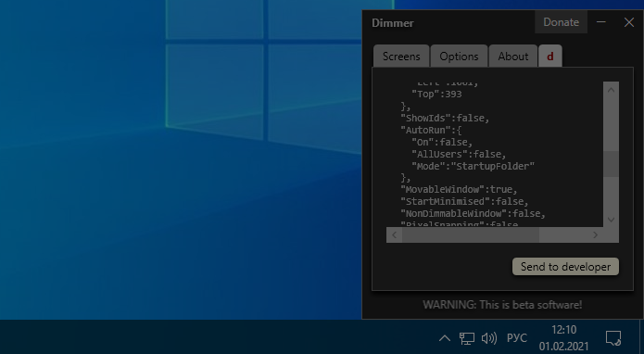Click the РУС language indicator
The image size is (644, 354).
tap(517, 338)
